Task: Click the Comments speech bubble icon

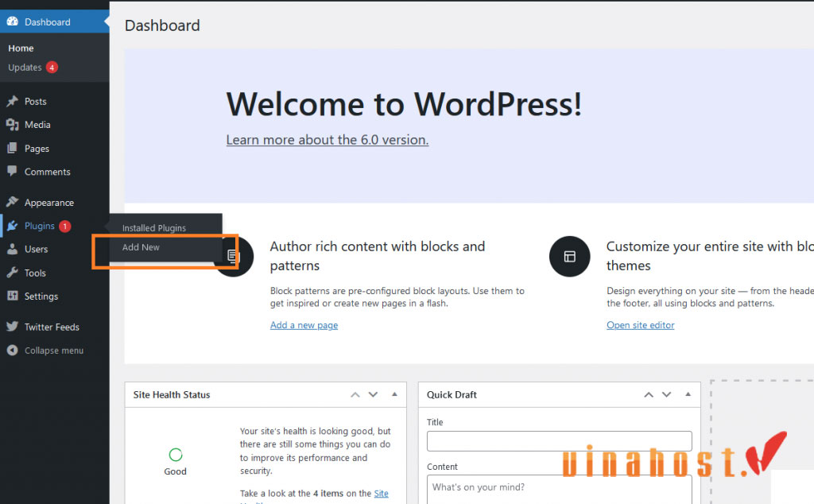Action: pyautogui.click(x=13, y=171)
